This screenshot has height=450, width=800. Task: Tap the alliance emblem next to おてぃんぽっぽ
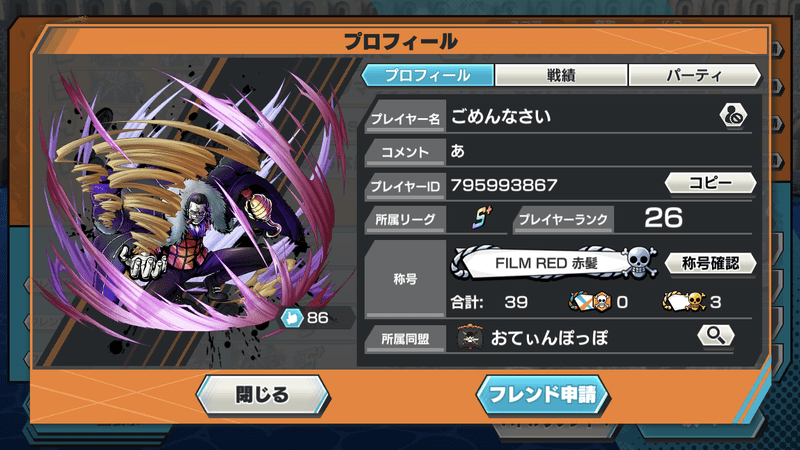(470, 338)
